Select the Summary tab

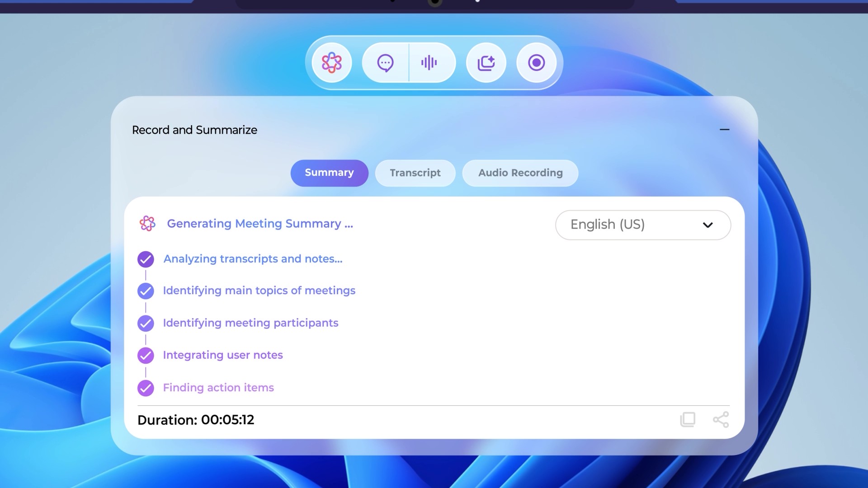click(329, 173)
